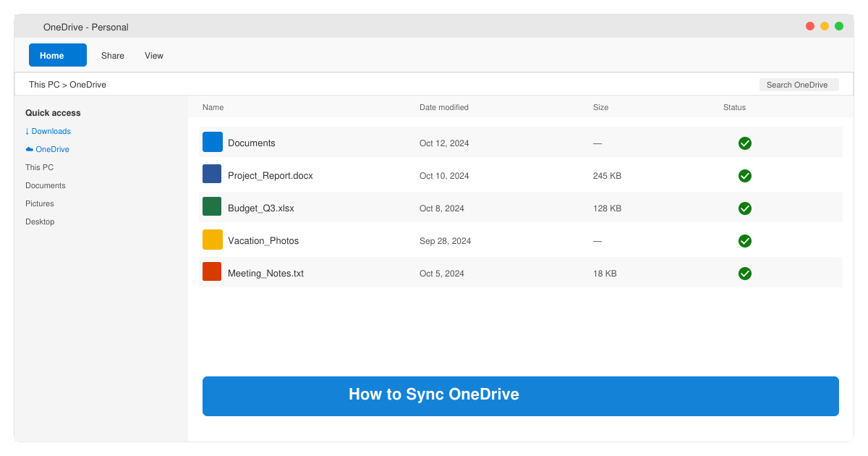Click the 18 KB size value
Screen dimensions: 868x456
[x=605, y=274]
